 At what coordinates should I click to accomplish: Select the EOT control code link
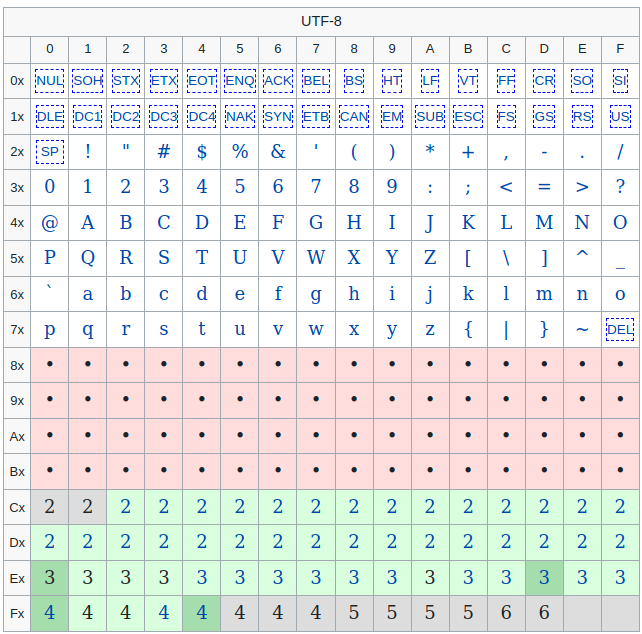click(x=202, y=81)
